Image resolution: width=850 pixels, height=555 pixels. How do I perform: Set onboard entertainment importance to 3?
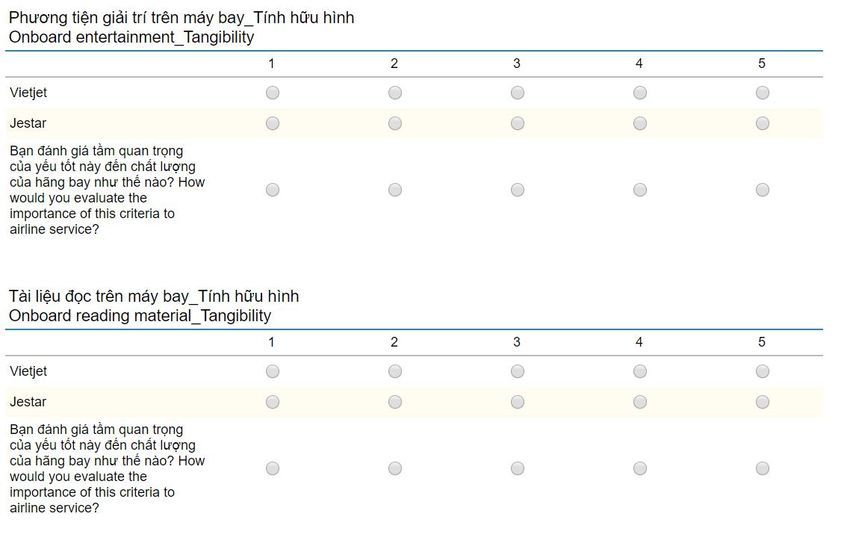click(517, 190)
